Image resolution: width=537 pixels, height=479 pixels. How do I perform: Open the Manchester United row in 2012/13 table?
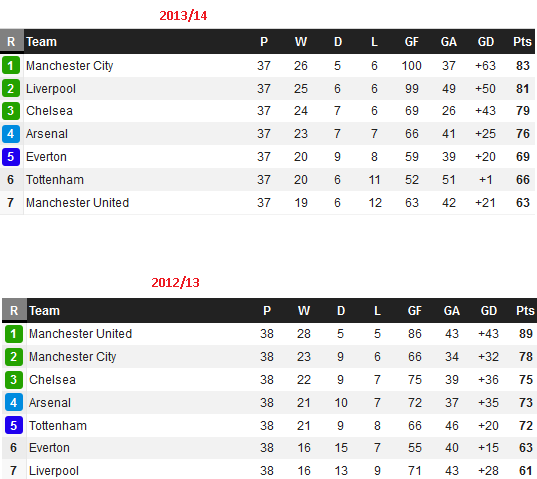point(270,334)
